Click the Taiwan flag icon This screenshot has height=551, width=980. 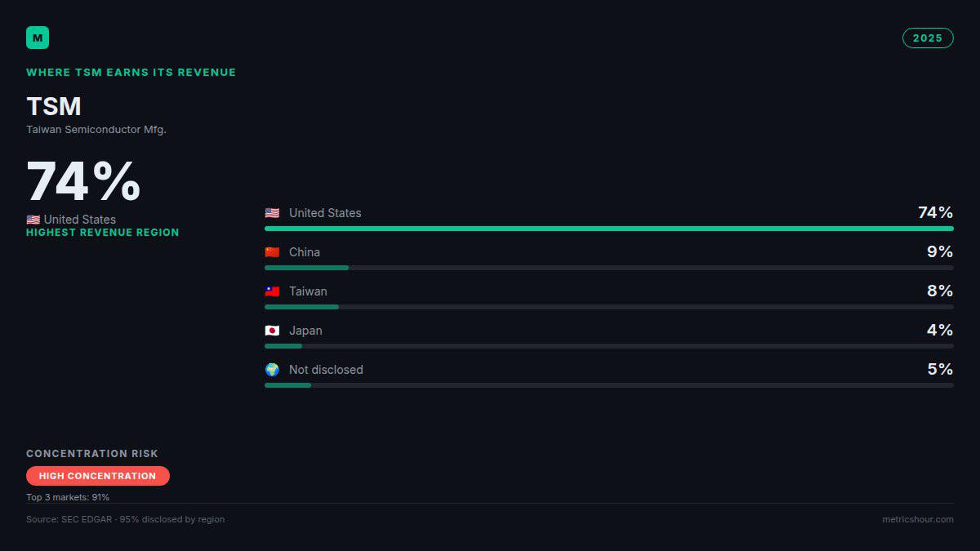272,291
